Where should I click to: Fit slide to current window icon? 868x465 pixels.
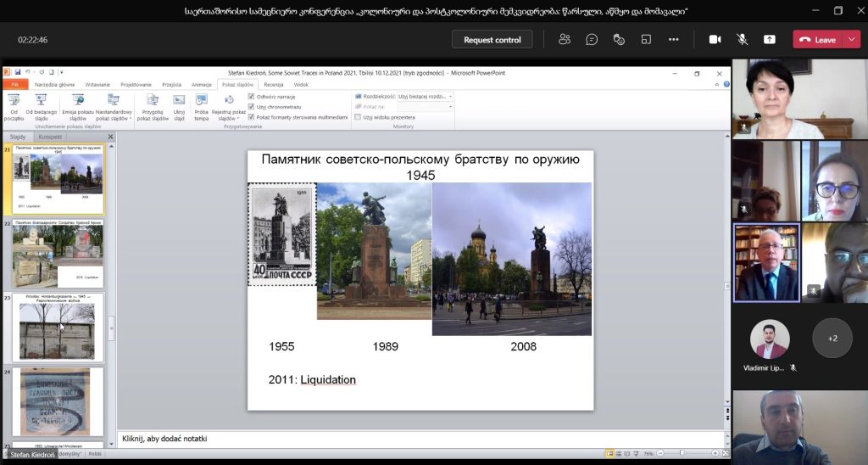coord(726,453)
